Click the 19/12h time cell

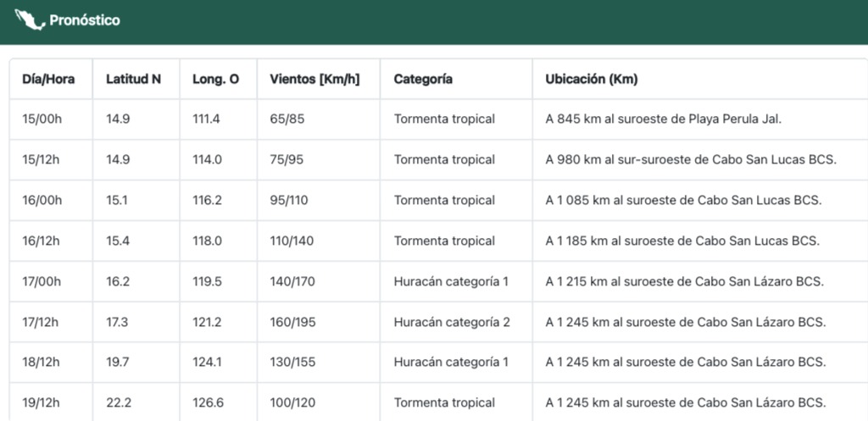tap(42, 402)
